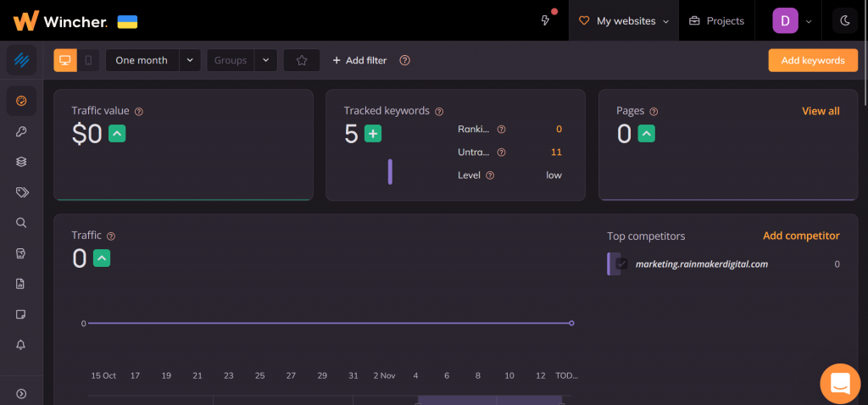Click the key icon in sidebar
The width and height of the screenshot is (868, 405).
pos(21,131)
